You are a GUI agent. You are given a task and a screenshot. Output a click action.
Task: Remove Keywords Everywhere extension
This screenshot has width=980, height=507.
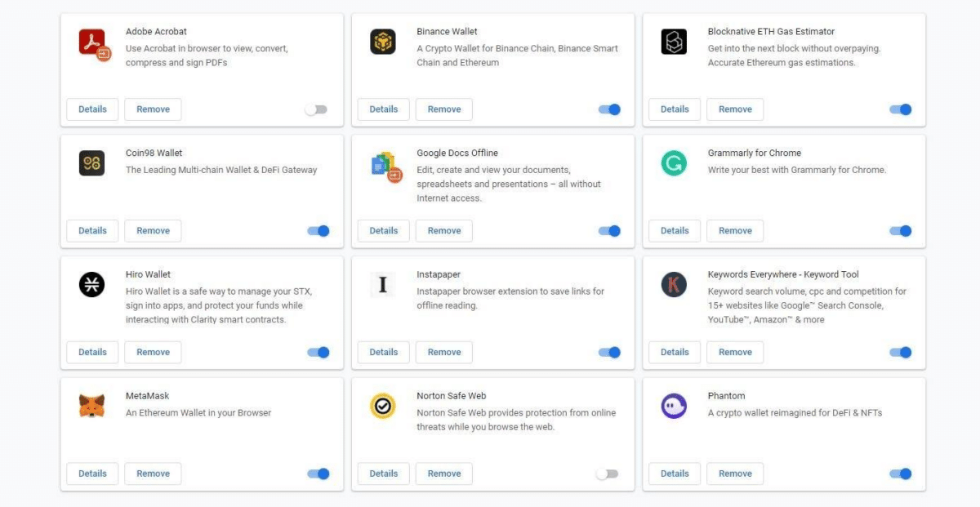(x=735, y=353)
